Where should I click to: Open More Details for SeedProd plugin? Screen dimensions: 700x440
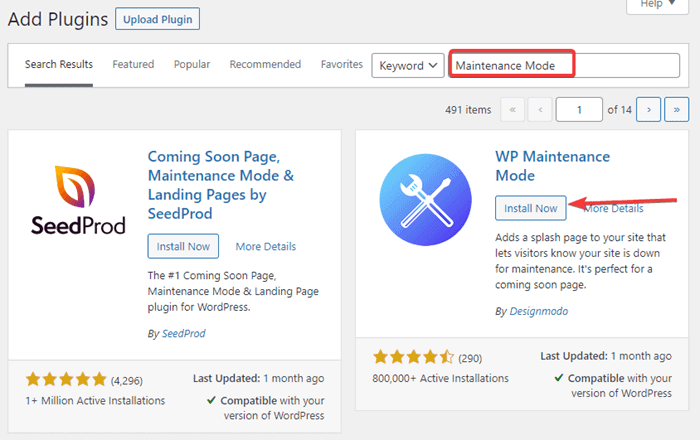(x=266, y=246)
